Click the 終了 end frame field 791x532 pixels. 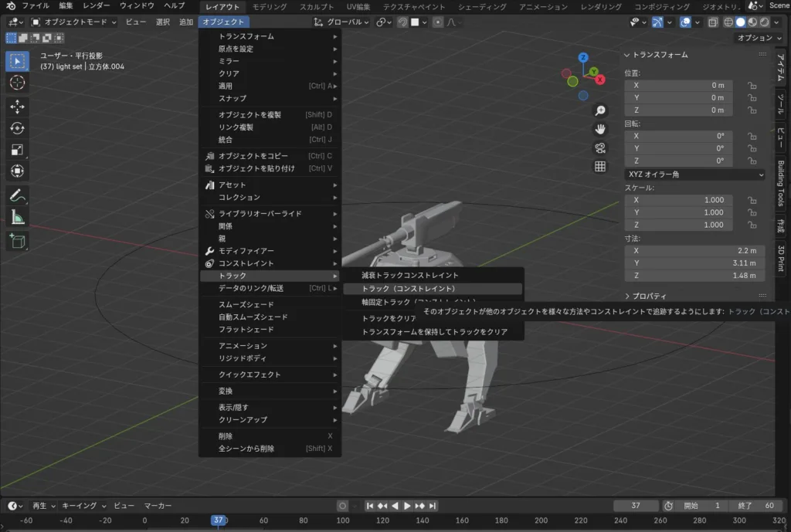(x=755, y=506)
